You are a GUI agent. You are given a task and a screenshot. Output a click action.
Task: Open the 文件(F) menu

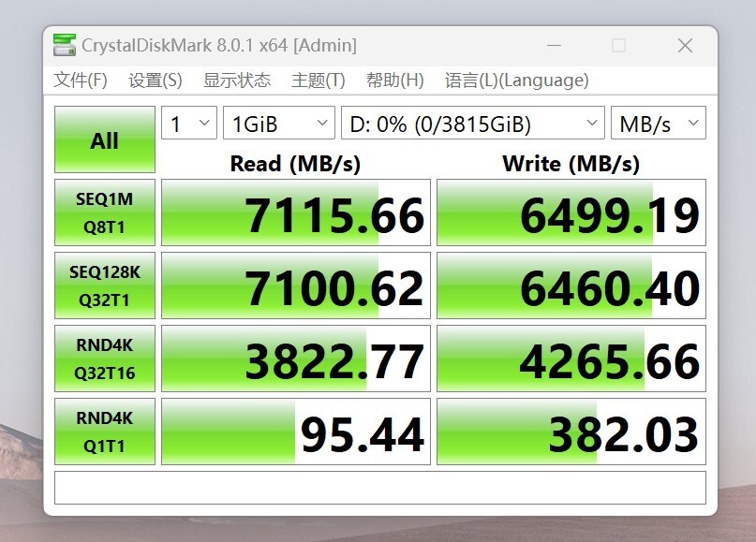tap(80, 80)
